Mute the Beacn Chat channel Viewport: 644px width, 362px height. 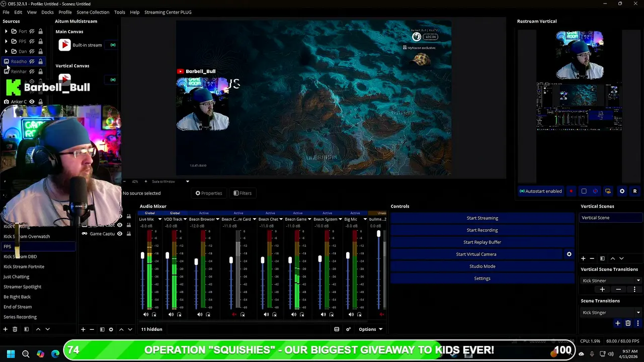[266, 315]
